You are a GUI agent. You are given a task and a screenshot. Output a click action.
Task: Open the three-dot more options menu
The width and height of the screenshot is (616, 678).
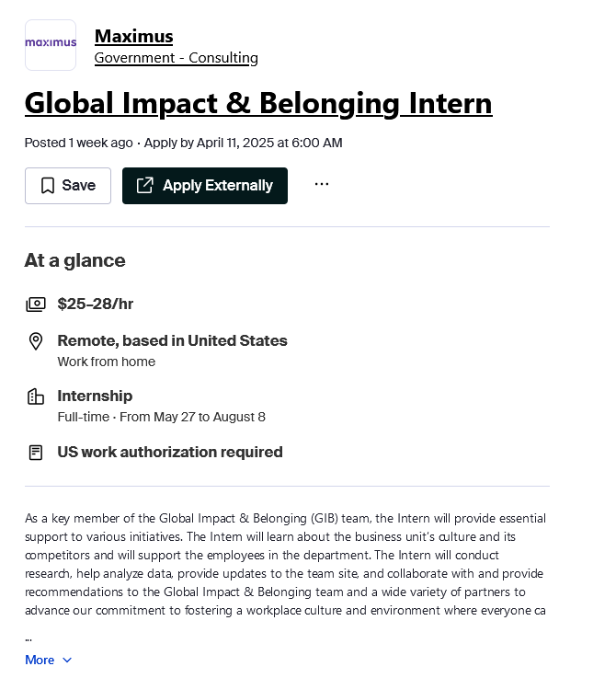tap(322, 184)
